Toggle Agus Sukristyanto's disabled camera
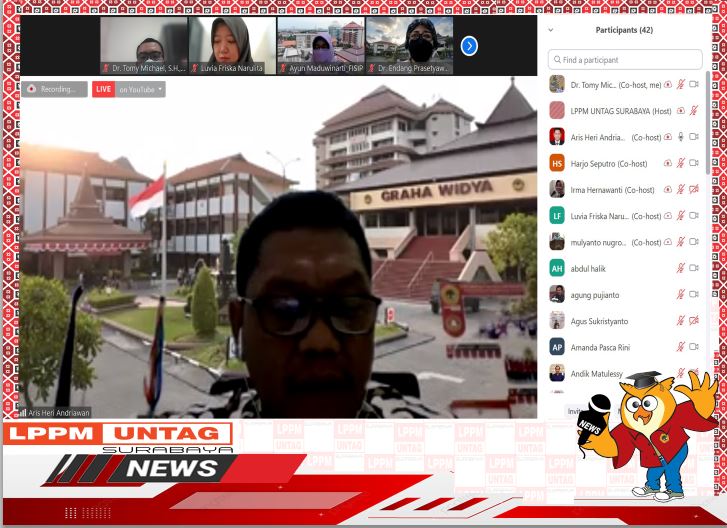 (x=694, y=320)
